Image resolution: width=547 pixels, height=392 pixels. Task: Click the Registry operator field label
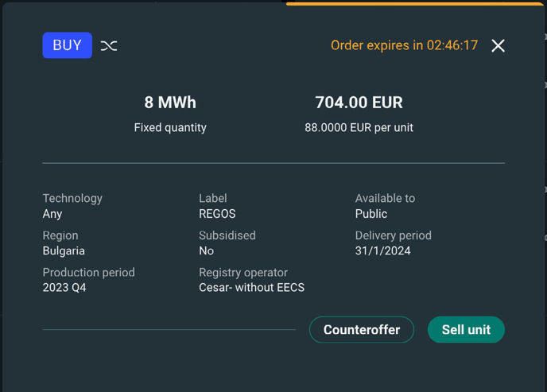coord(243,273)
